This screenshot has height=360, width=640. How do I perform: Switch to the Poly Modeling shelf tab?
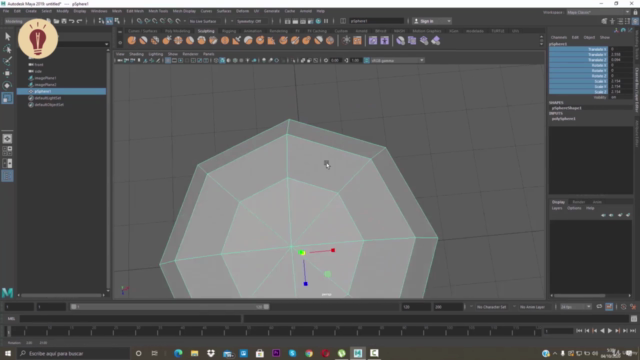178,31
